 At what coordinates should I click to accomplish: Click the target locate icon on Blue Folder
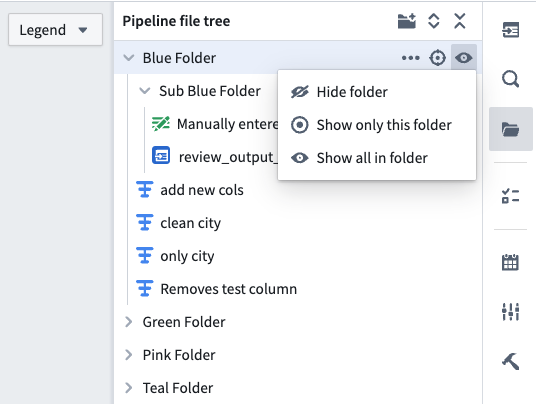tap(438, 58)
